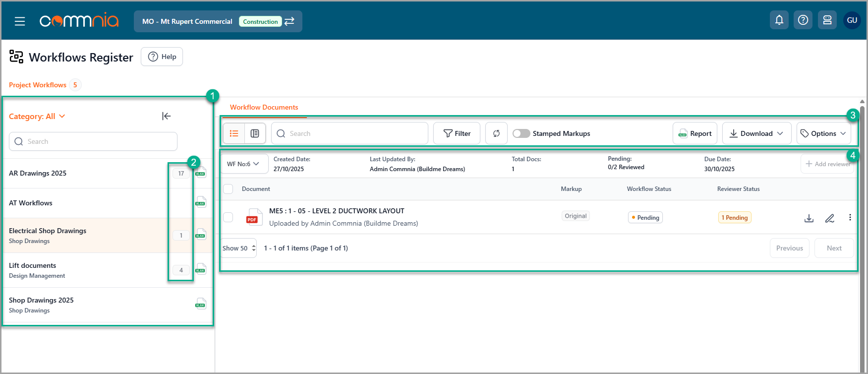Click the Report button

[x=695, y=133]
